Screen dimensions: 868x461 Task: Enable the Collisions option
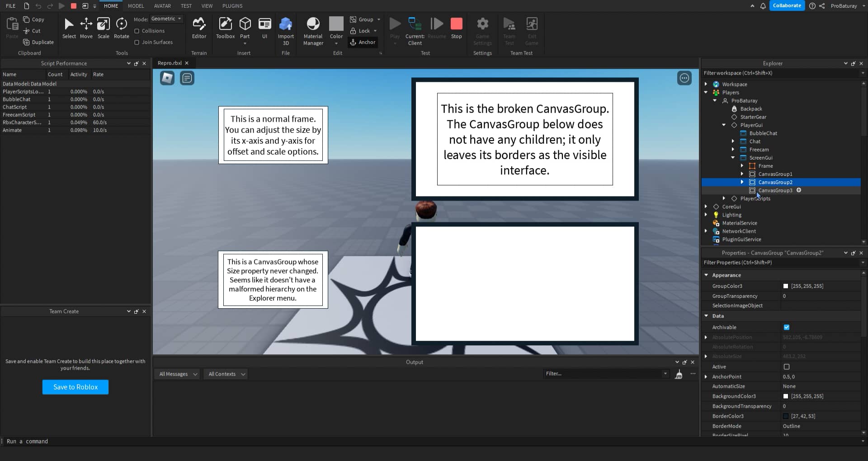point(137,31)
